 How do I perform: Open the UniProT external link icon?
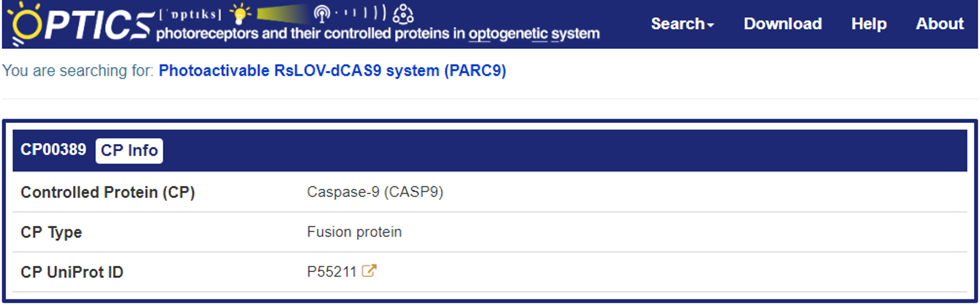[369, 271]
